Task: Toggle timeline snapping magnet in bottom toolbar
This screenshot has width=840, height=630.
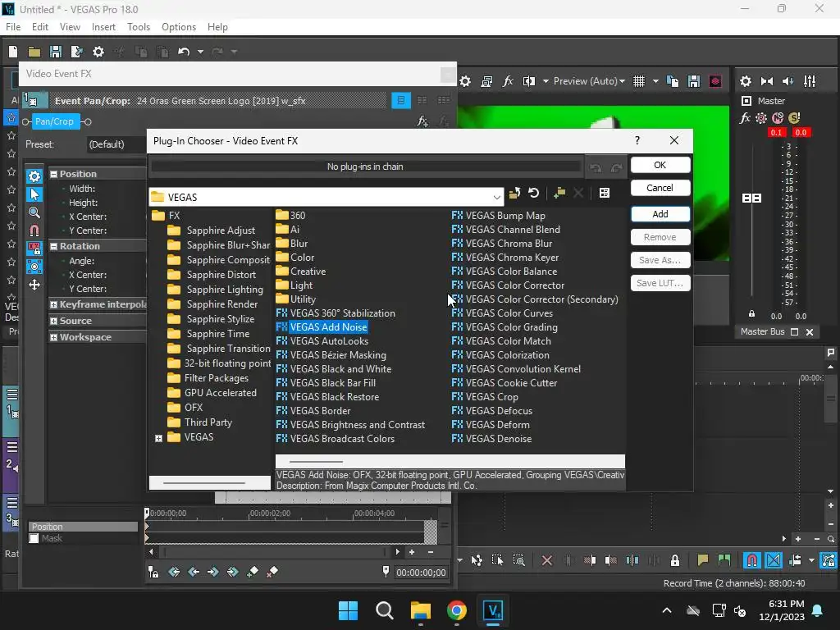Action: point(751,560)
